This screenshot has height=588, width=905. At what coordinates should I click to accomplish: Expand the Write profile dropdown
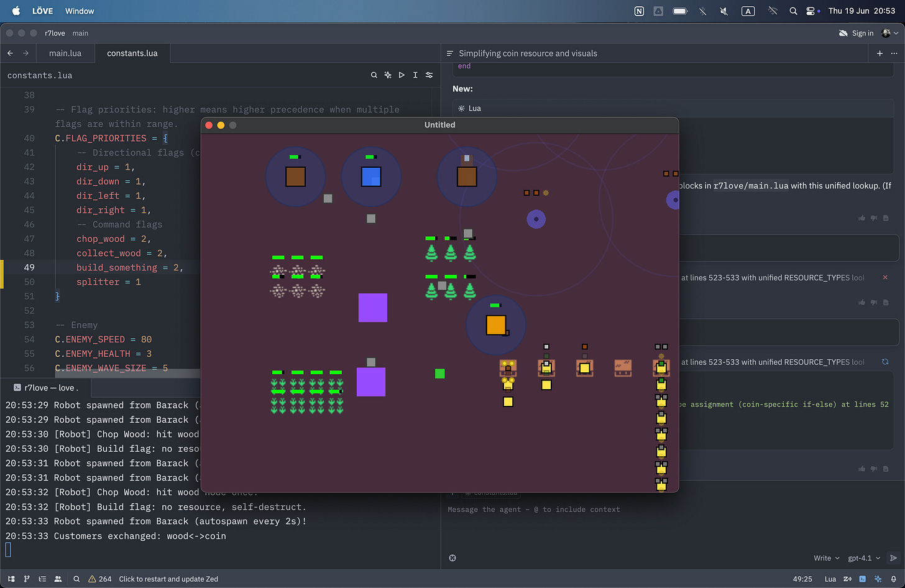[x=826, y=558]
